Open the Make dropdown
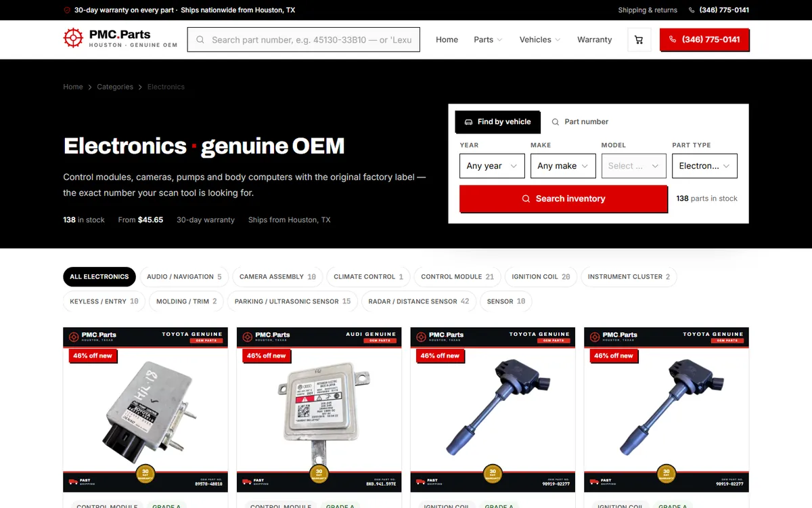The image size is (812, 508). coord(563,166)
